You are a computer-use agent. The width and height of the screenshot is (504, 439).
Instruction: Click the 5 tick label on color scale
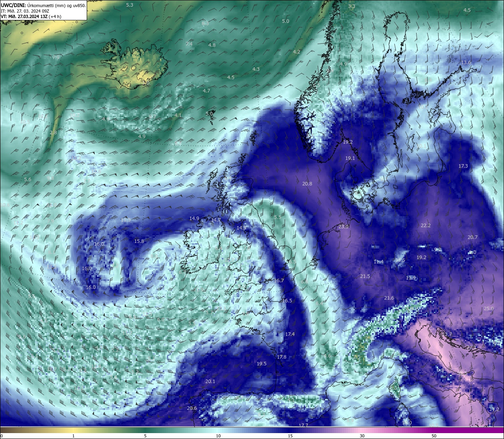click(145, 436)
